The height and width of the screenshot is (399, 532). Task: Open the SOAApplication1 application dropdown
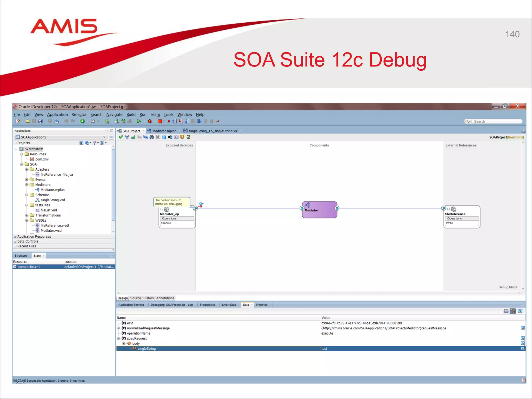[104, 137]
